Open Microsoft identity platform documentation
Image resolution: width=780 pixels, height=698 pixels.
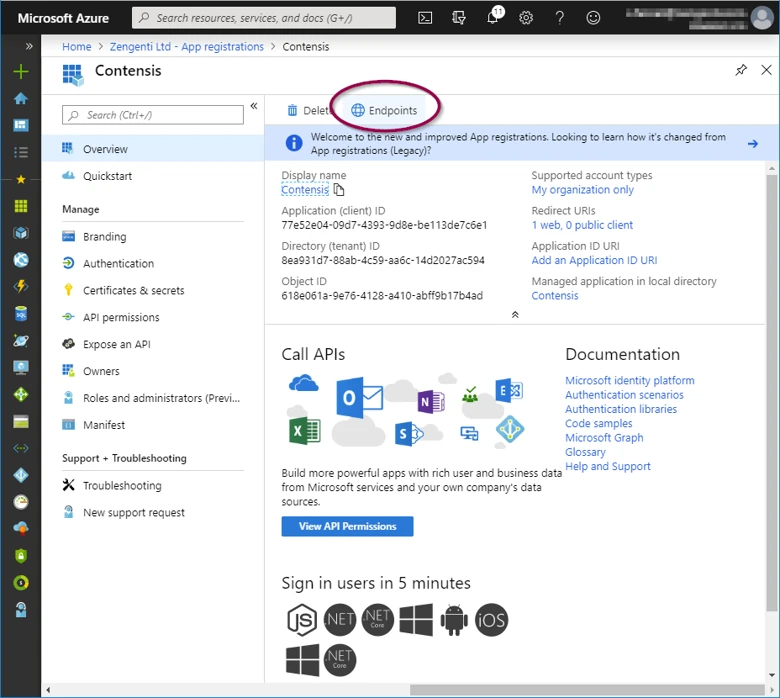point(630,380)
